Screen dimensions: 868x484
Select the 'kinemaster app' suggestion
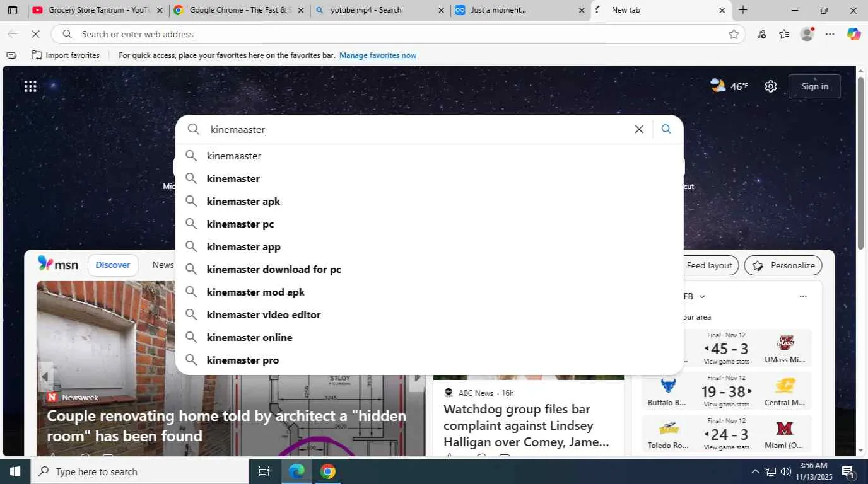430,246
